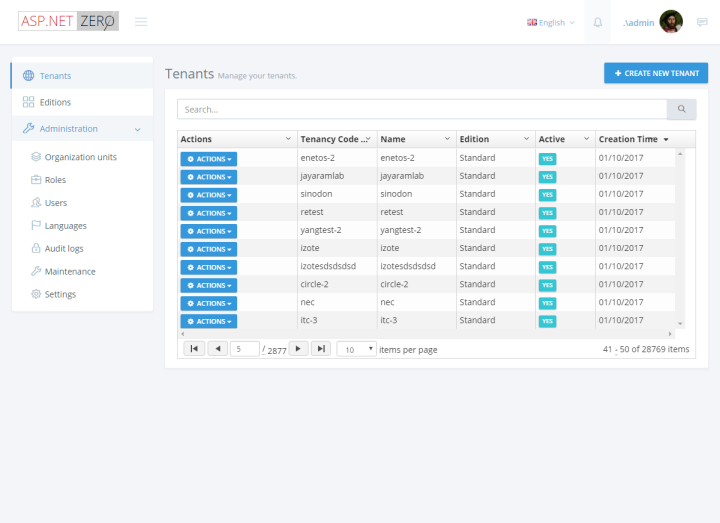Image resolution: width=720 pixels, height=523 pixels.
Task: Sort by Creation Time column header
Action: 628,139
